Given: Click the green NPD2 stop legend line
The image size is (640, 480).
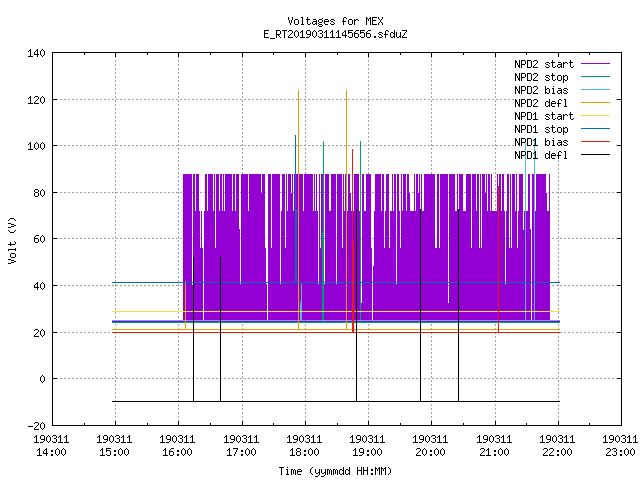Looking at the screenshot, I should coord(595,77).
